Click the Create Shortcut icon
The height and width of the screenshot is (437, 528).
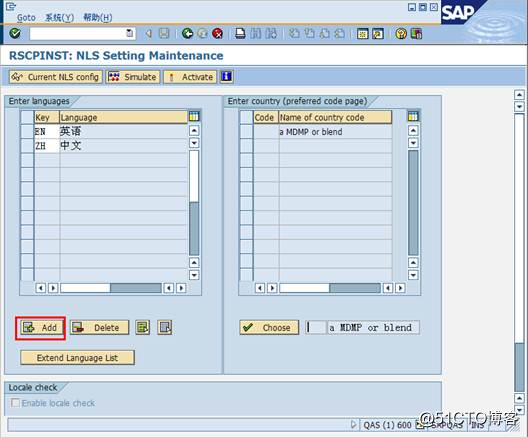point(378,34)
